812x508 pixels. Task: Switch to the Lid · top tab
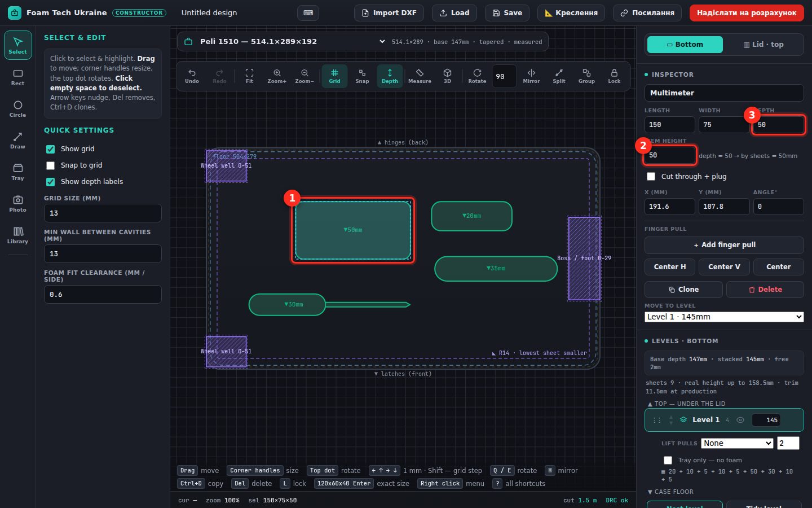point(764,45)
